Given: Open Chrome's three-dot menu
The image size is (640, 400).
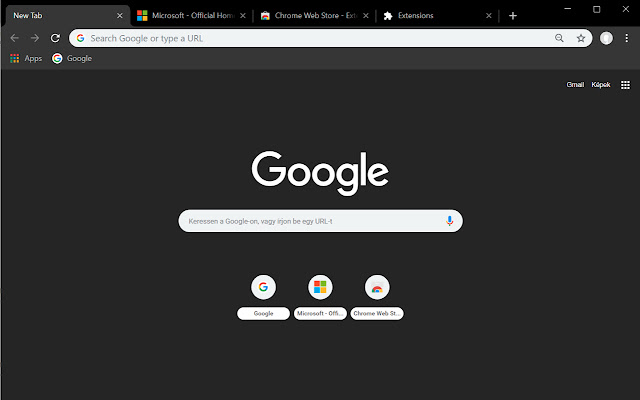Looking at the screenshot, I should point(627,38).
